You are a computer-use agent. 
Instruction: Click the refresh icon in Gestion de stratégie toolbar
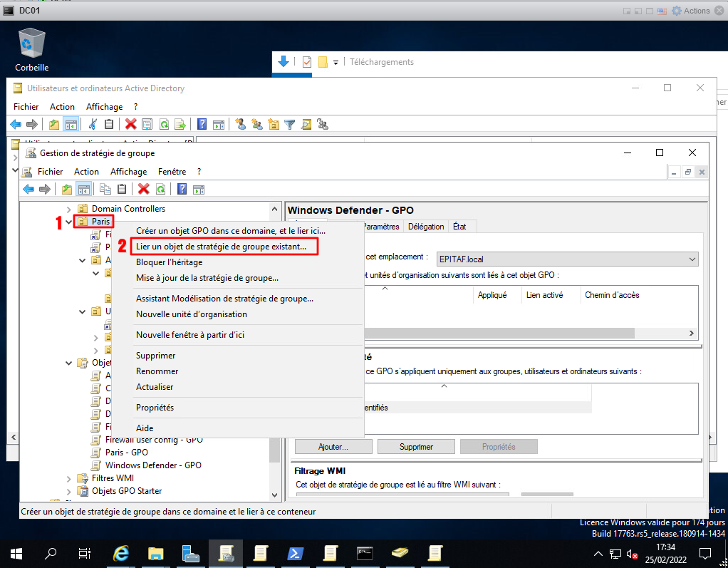pos(161,189)
